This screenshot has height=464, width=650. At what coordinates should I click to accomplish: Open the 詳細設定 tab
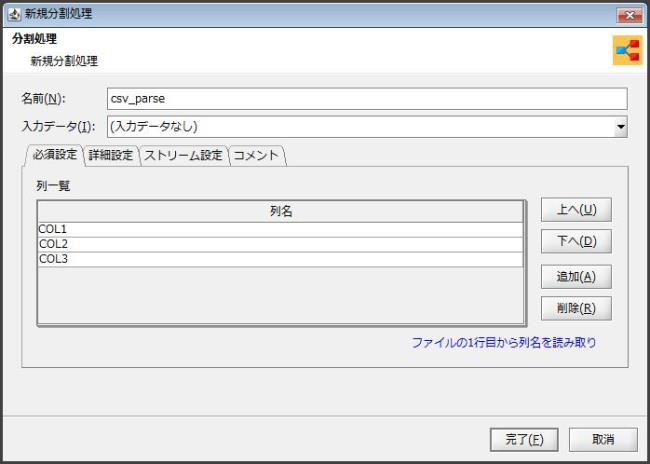tap(110, 156)
